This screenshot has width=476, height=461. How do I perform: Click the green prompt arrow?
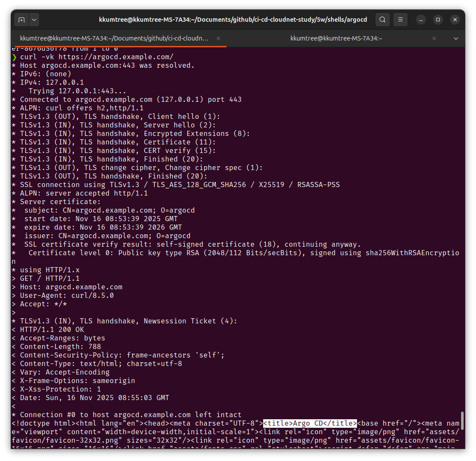coord(14,57)
